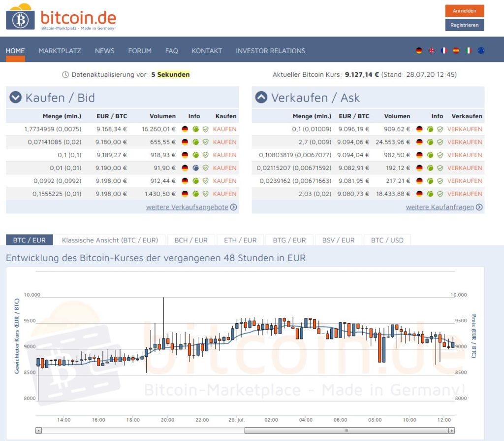
Task: Open the NEWS menu item
Action: 104,51
